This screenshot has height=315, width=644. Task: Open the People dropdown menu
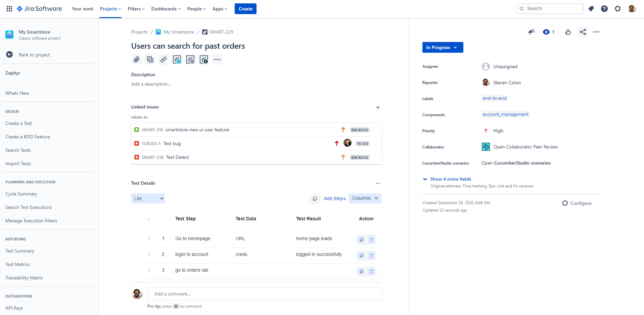coord(196,9)
